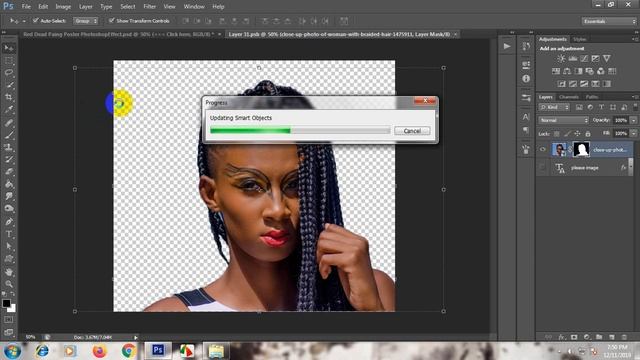Add a Levels adjustment
Image resolution: width=640 pixels, height=360 pixels.
click(x=573, y=59)
